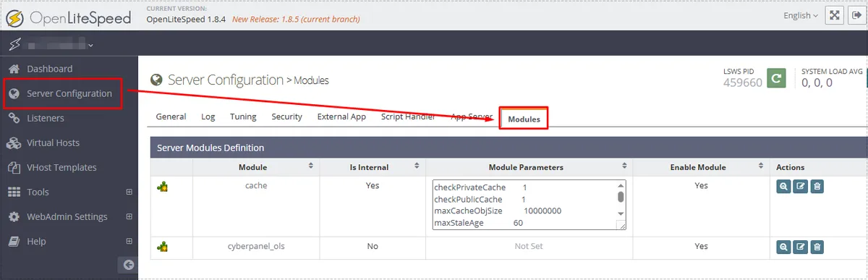Click the Not Set parameters cell
868x280 pixels.
tap(529, 246)
